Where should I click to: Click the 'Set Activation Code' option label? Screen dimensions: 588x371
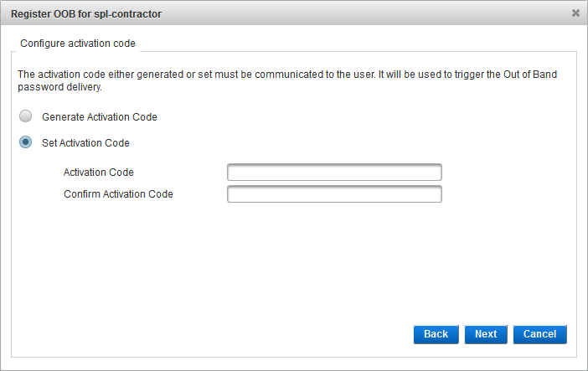(x=85, y=143)
